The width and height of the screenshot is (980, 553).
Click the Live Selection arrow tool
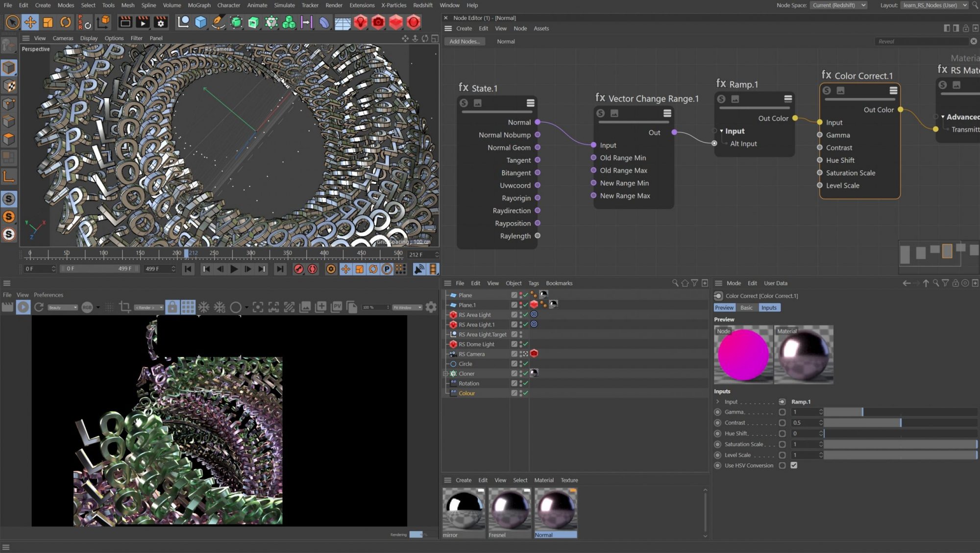point(13,22)
